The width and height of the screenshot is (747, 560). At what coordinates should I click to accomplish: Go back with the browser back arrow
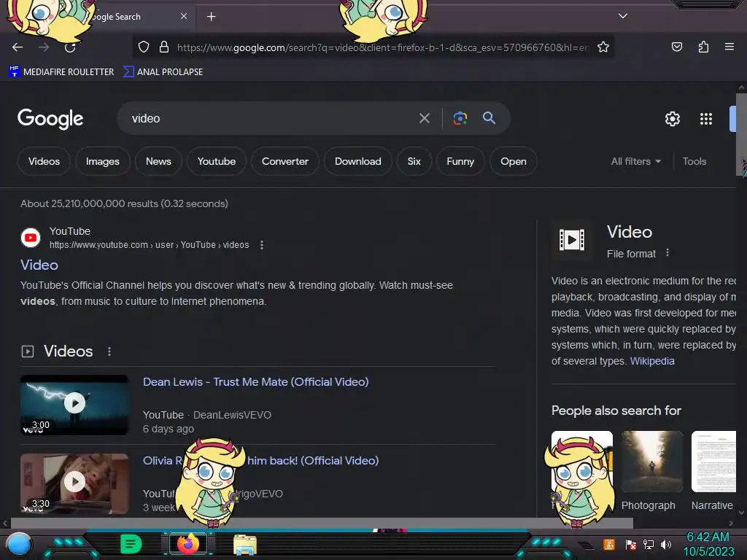pos(18,47)
